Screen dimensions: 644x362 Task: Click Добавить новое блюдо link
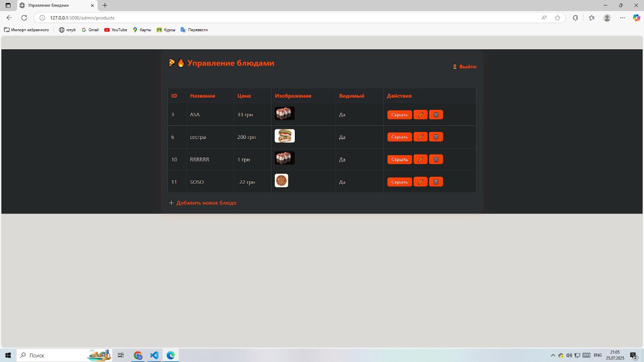pyautogui.click(x=202, y=203)
